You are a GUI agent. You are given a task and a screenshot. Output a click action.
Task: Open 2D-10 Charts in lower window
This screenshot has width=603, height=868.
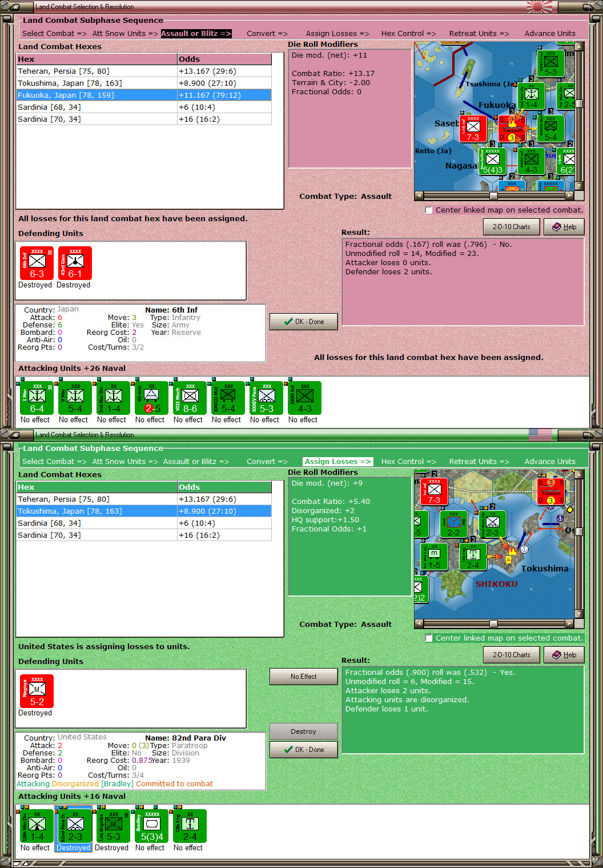point(512,655)
